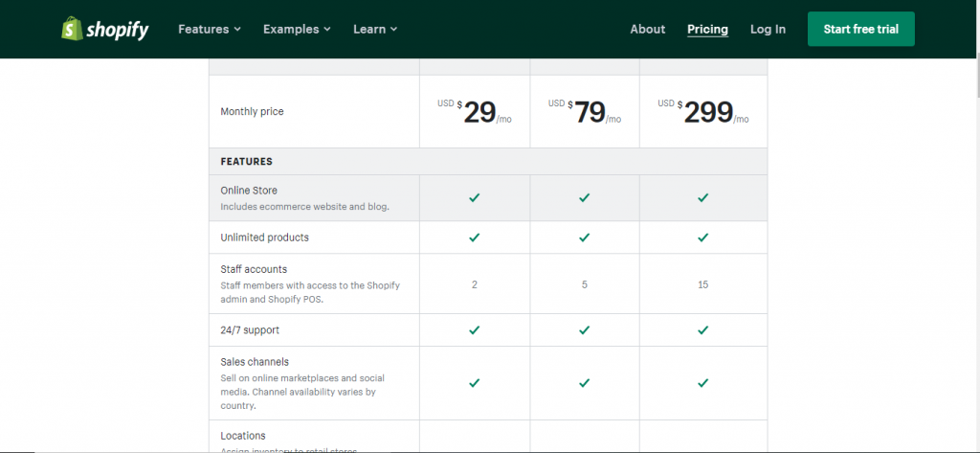Click the page vertical scrollbar
The width and height of the screenshot is (980, 453).
976,75
